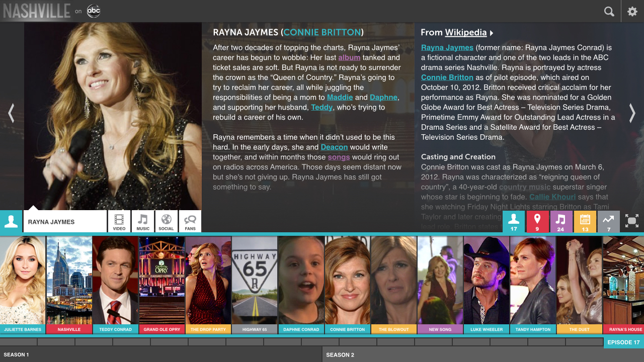Click the large Rayna Jaymes photo

click(x=113, y=116)
